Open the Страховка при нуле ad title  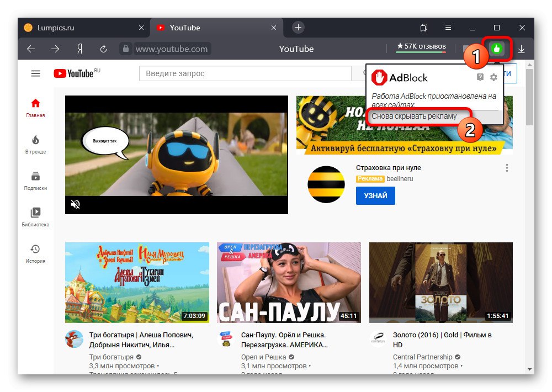pyautogui.click(x=388, y=168)
